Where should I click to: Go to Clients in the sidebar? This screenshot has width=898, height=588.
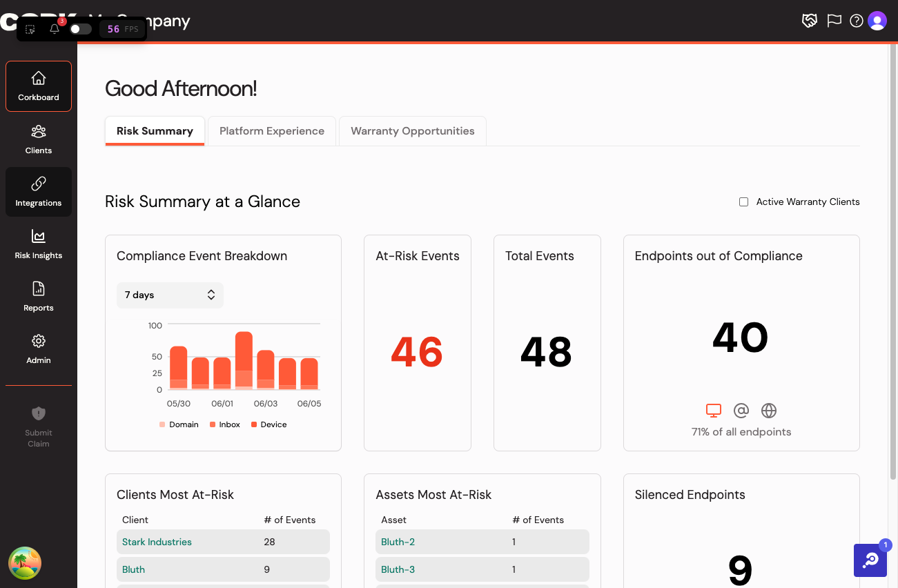[x=39, y=139]
